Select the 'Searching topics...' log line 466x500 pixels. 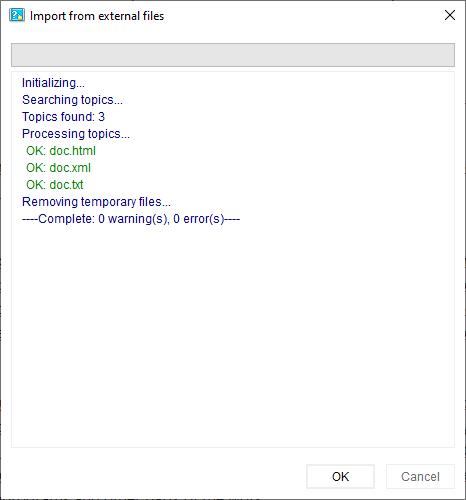click(x=72, y=100)
